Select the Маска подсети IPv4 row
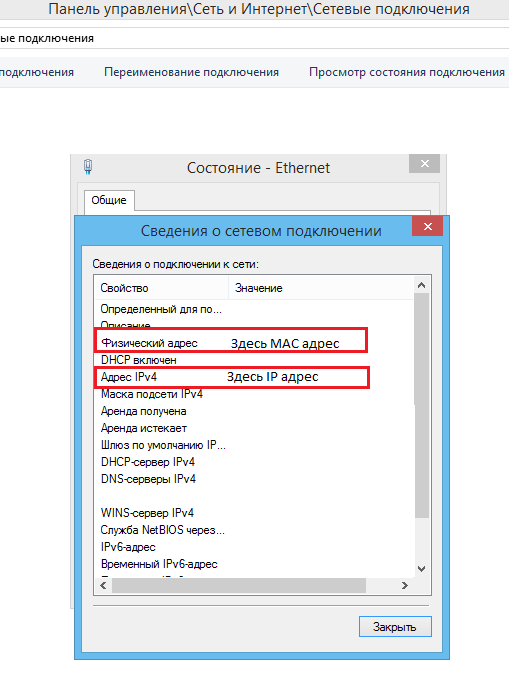Image resolution: width=522 pixels, height=688 pixels. point(254,394)
